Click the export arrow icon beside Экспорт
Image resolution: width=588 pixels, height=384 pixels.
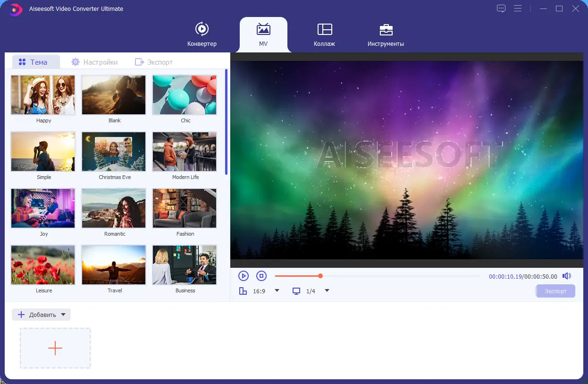click(x=139, y=62)
